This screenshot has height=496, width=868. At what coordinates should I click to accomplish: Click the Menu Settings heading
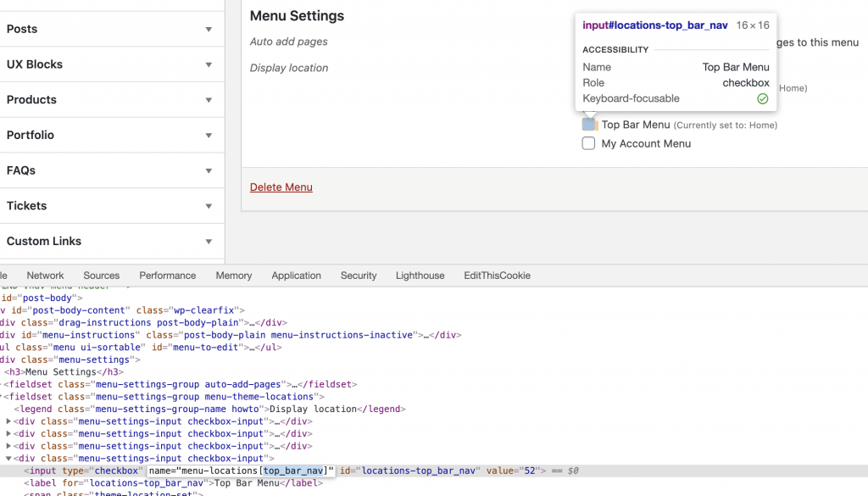coord(297,15)
